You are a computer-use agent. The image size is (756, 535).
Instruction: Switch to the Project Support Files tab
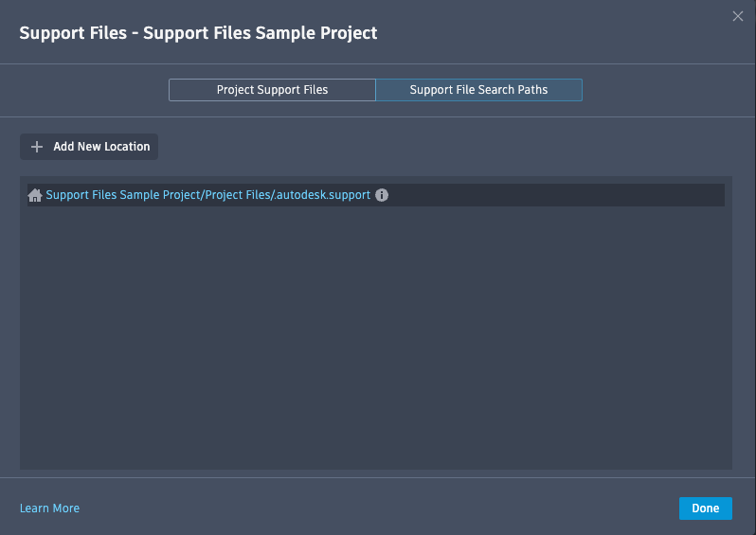point(272,90)
